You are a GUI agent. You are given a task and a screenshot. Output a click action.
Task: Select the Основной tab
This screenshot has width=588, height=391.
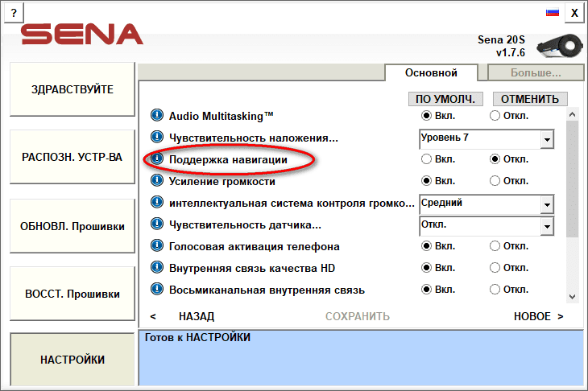431,73
